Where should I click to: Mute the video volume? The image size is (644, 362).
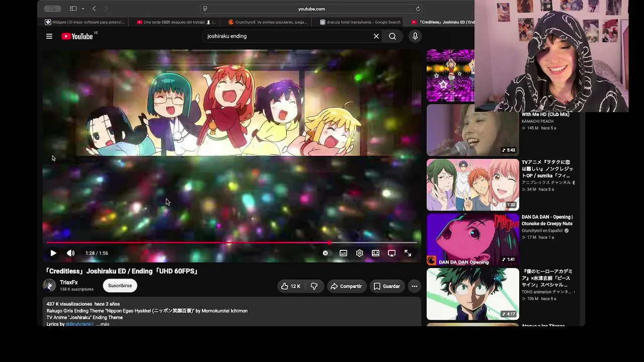tap(71, 253)
